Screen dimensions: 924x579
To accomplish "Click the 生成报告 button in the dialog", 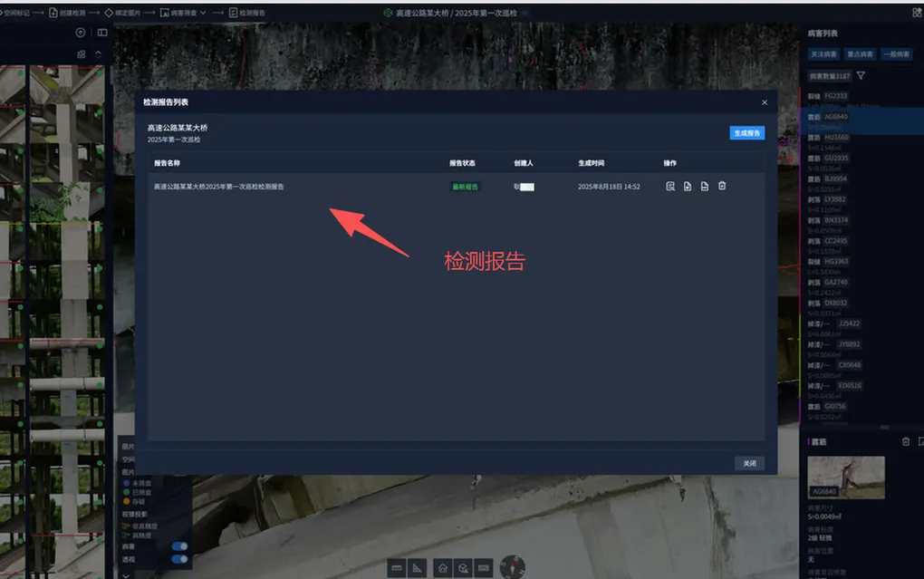I will pos(746,133).
